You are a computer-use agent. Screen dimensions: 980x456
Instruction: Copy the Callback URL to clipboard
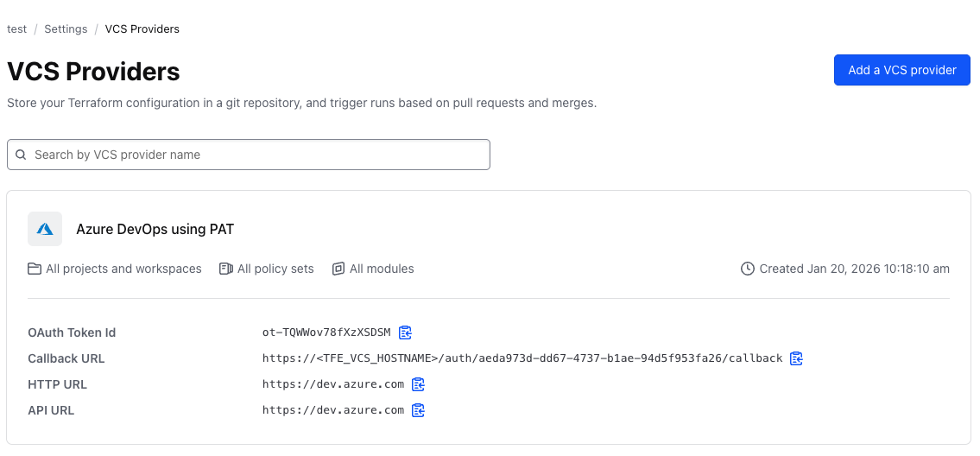pyautogui.click(x=796, y=358)
